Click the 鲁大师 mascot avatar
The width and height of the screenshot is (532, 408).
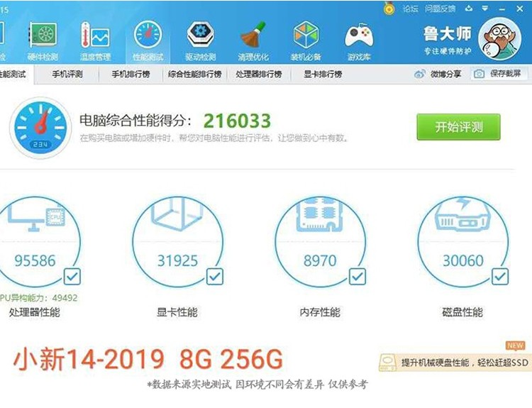pos(499,39)
